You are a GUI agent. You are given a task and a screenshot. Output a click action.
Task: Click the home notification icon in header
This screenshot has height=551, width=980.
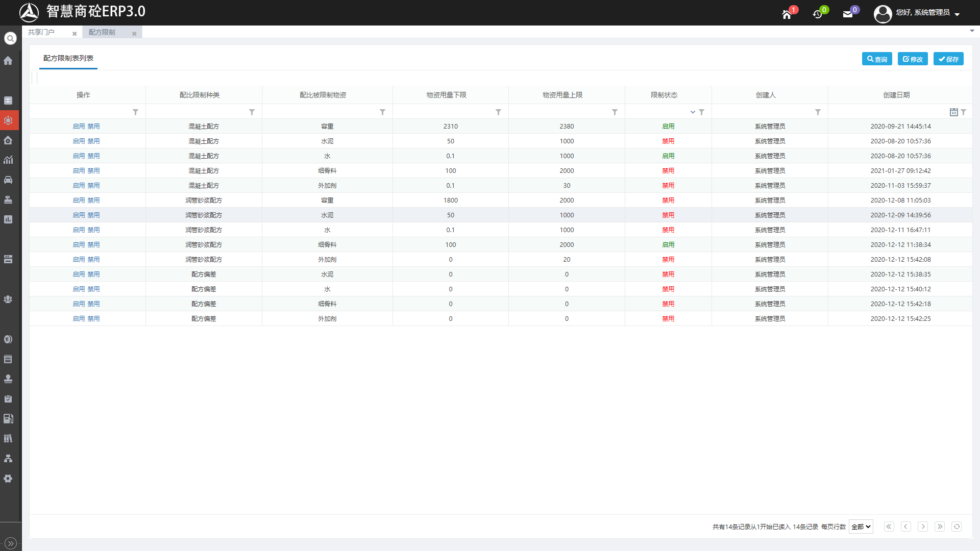787,14
